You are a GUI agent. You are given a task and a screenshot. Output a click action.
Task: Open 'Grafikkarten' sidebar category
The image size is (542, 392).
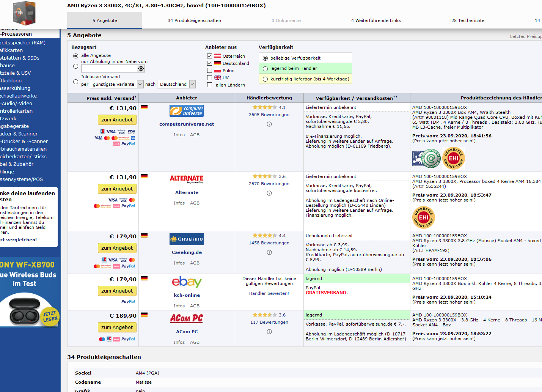click(x=11, y=50)
